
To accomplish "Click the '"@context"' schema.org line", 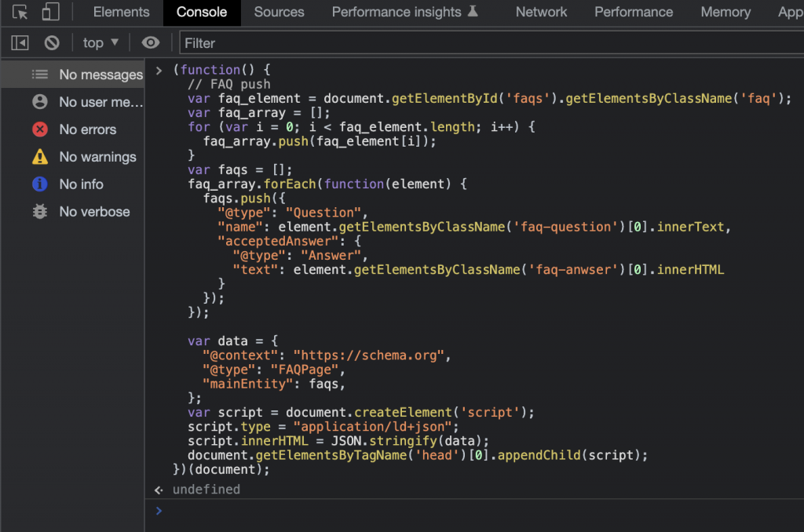I will 327,355.
